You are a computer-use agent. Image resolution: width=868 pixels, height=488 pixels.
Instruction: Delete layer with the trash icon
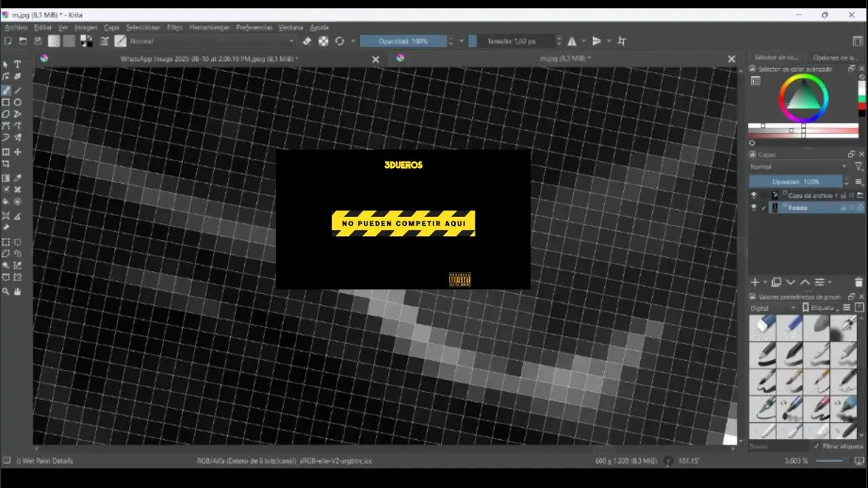(x=859, y=282)
